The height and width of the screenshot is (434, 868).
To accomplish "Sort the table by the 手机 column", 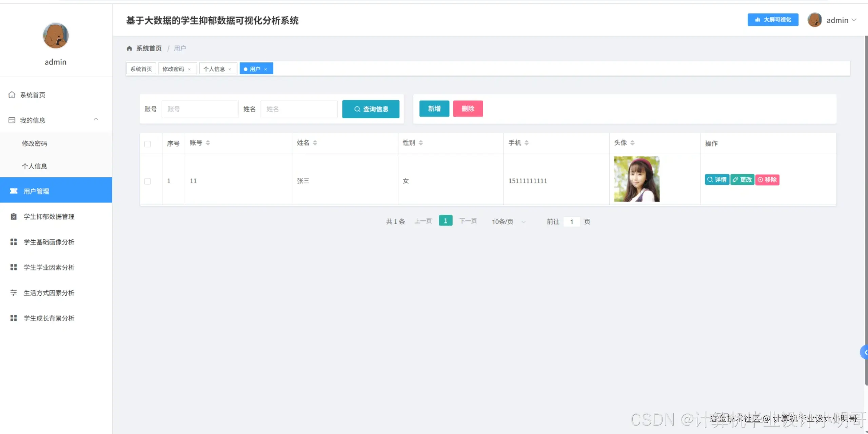I will coord(527,143).
